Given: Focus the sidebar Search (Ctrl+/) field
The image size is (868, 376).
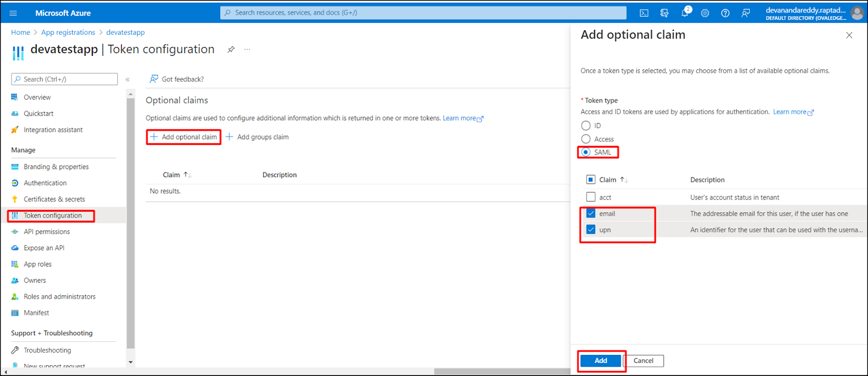Looking at the screenshot, I should point(65,79).
